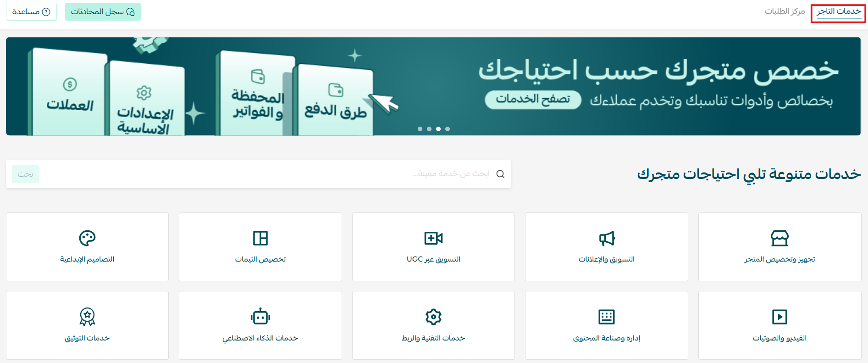Click the مساعدة help button

(31, 12)
